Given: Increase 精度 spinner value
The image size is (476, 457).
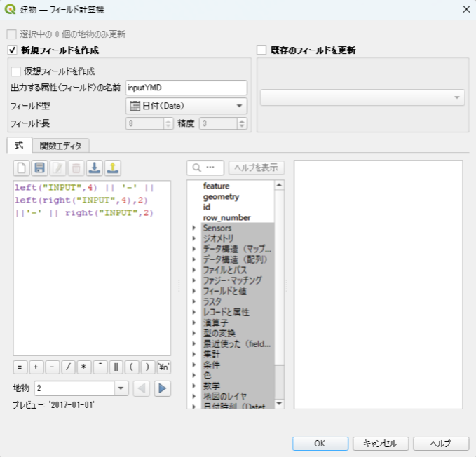Looking at the screenshot, I should click(x=242, y=121).
